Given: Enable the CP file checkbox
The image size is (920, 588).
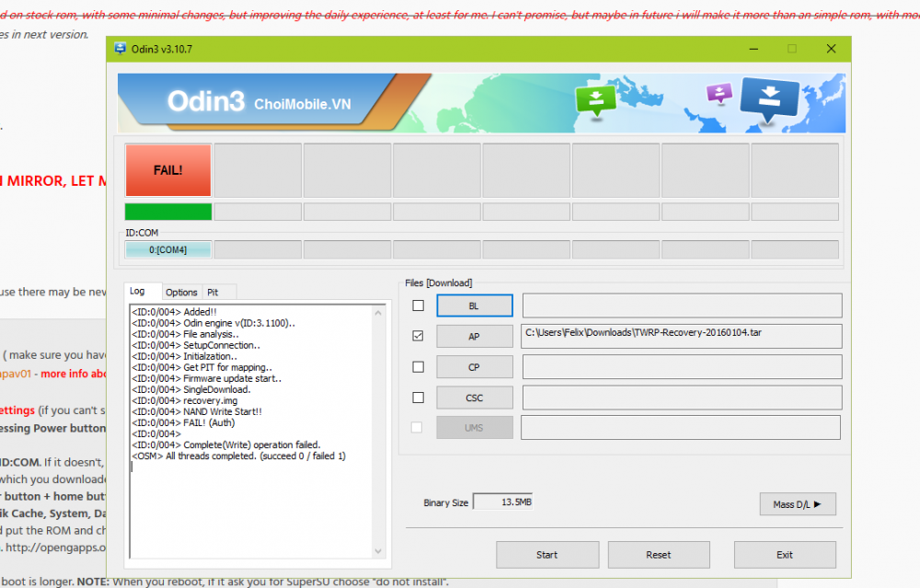Looking at the screenshot, I should point(419,366).
